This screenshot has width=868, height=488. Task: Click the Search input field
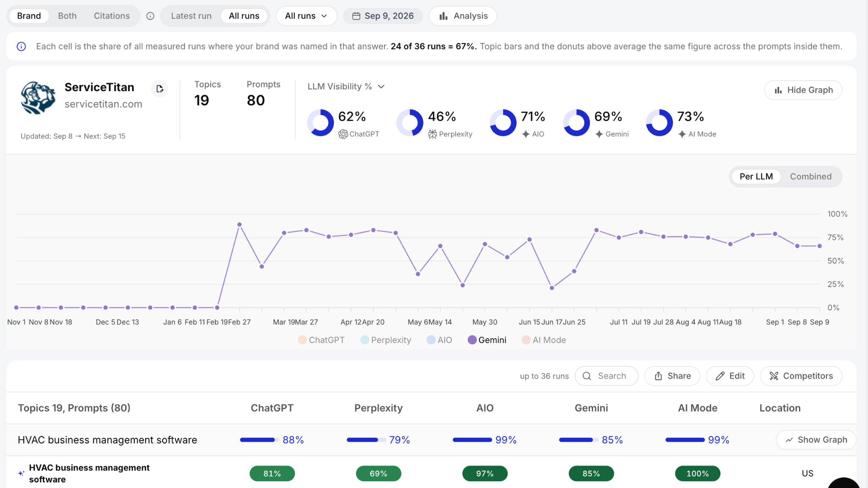tap(606, 376)
